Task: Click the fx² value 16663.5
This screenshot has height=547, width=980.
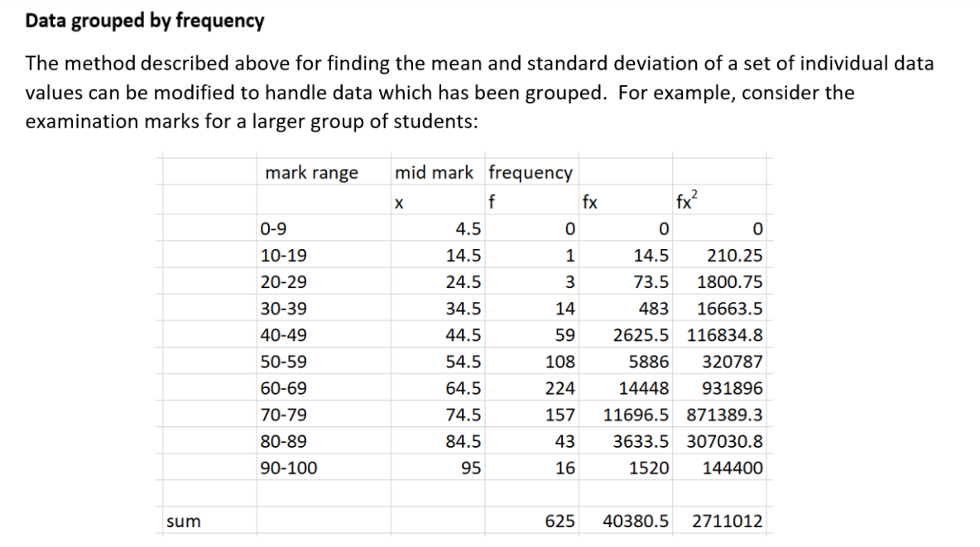Action: click(x=730, y=309)
